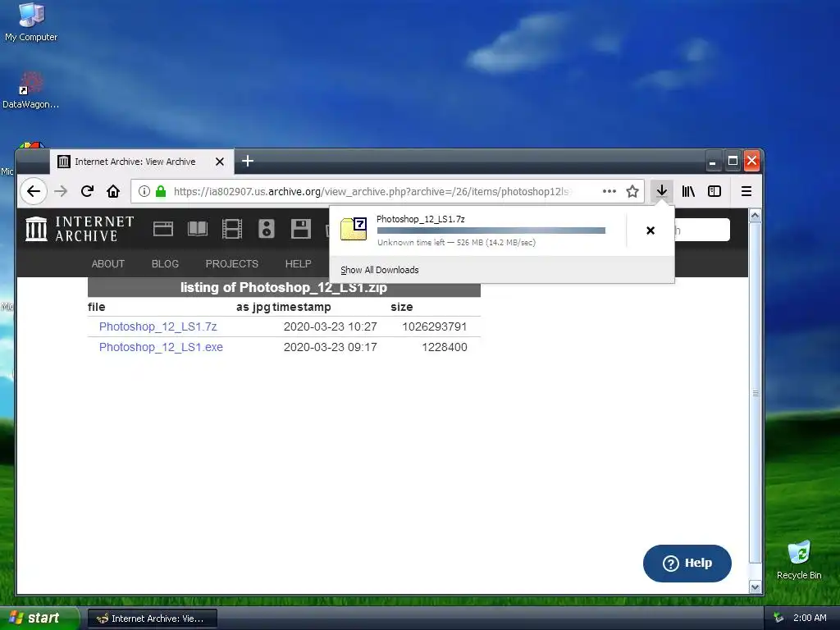Select the My Computer desktop icon
Screen dimensions: 840x630
pos(31,22)
